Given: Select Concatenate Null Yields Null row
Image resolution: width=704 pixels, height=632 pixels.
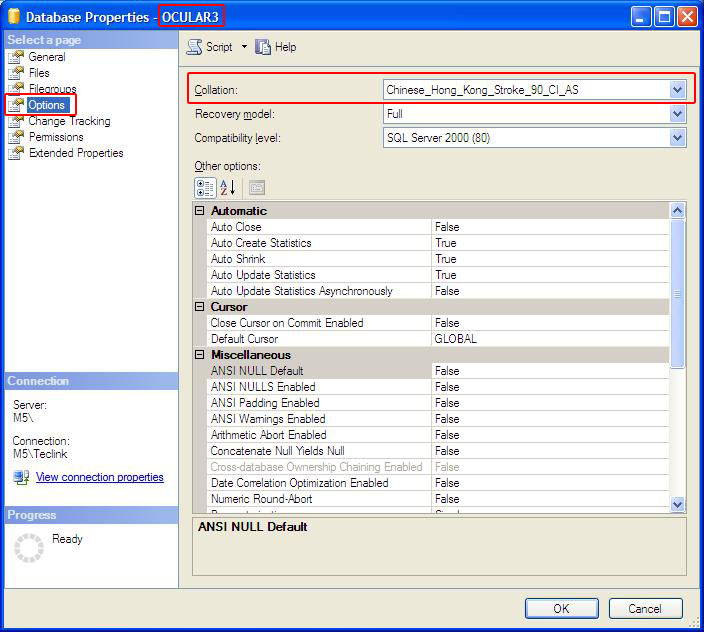Looking at the screenshot, I should [438, 451].
